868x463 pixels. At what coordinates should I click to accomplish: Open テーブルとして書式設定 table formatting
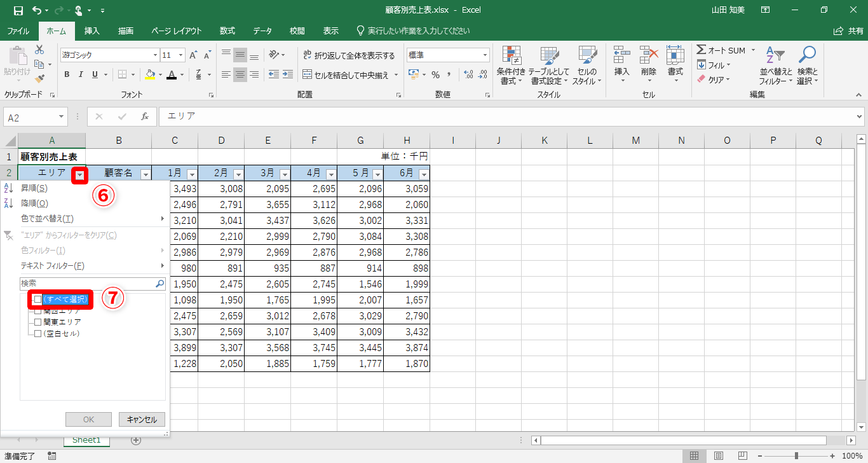(549, 66)
